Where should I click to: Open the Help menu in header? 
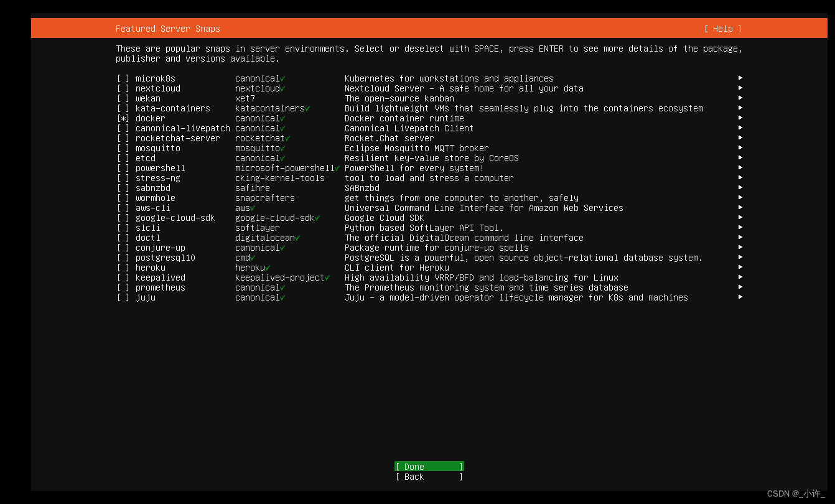point(722,29)
